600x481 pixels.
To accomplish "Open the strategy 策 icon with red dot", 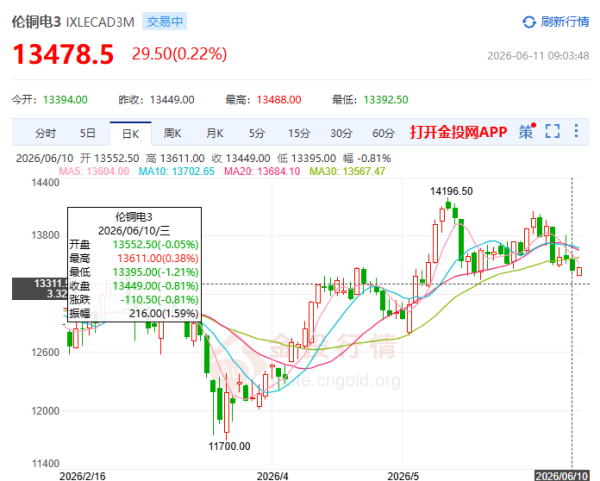I will (527, 132).
